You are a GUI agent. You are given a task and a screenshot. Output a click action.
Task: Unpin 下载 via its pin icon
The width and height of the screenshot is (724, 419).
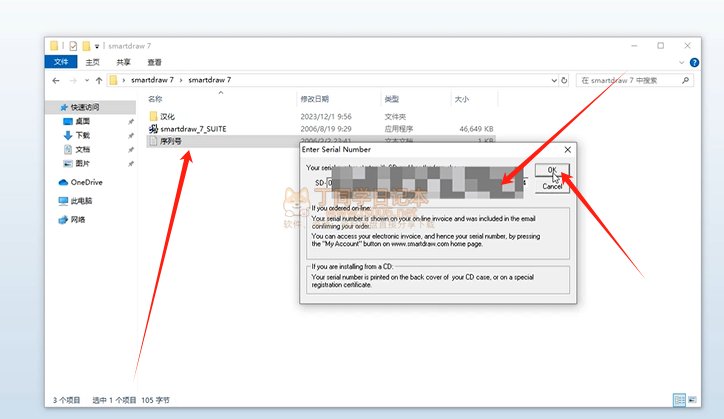(x=131, y=135)
